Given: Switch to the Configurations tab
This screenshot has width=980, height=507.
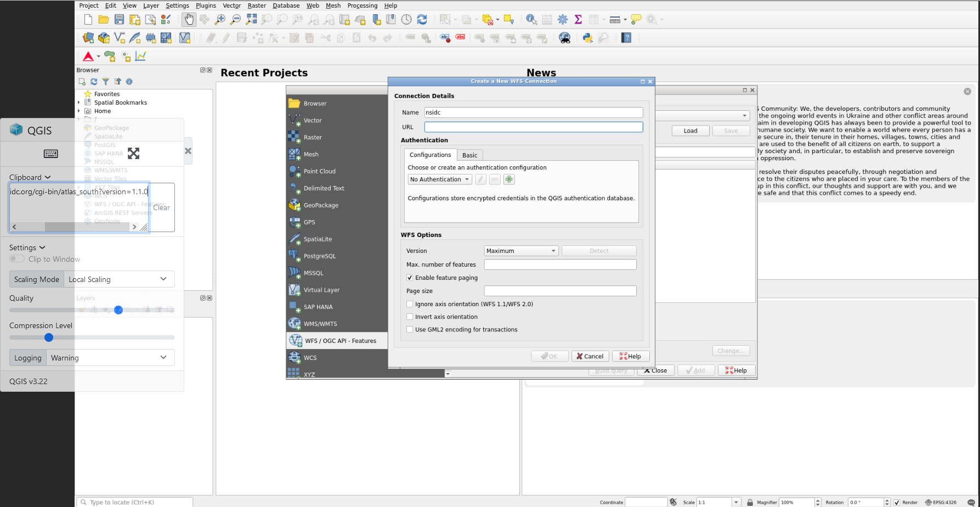Looking at the screenshot, I should coord(430,155).
